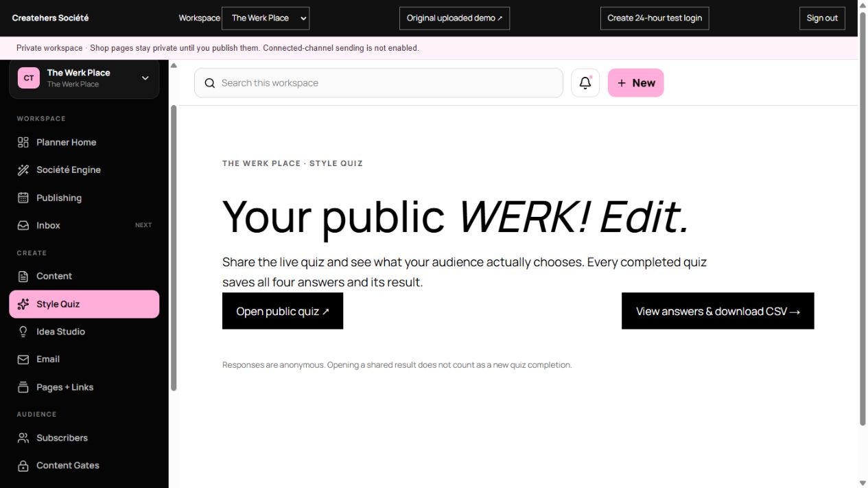Image resolution: width=868 pixels, height=488 pixels.
Task: Click the THE WERK PLACE · STYLE QUIZ label
Action: click(292, 163)
